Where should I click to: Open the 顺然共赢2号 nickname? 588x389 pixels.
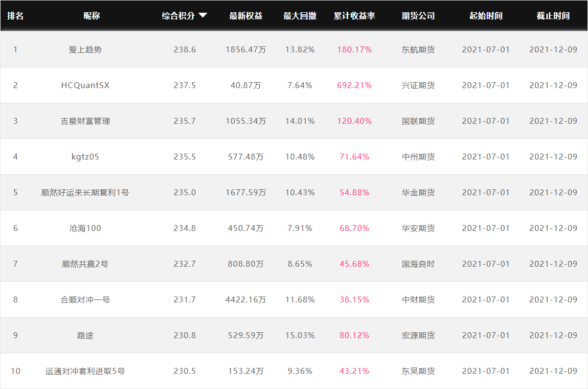pyautogui.click(x=86, y=264)
